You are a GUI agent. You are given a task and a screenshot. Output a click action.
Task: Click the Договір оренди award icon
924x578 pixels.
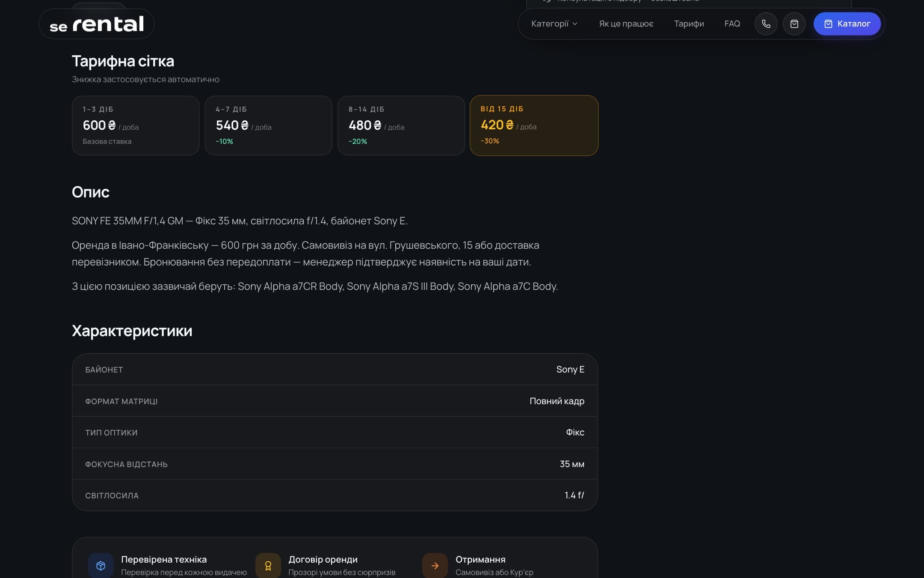pyautogui.click(x=268, y=566)
